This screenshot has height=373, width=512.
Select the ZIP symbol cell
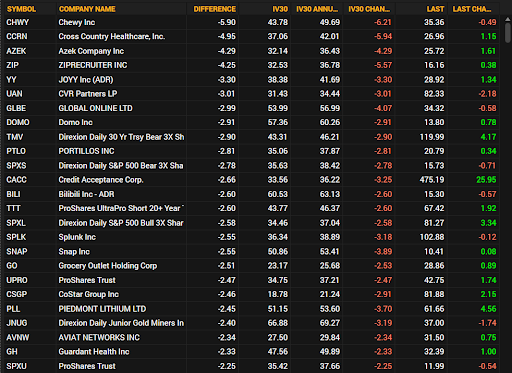coord(13,65)
